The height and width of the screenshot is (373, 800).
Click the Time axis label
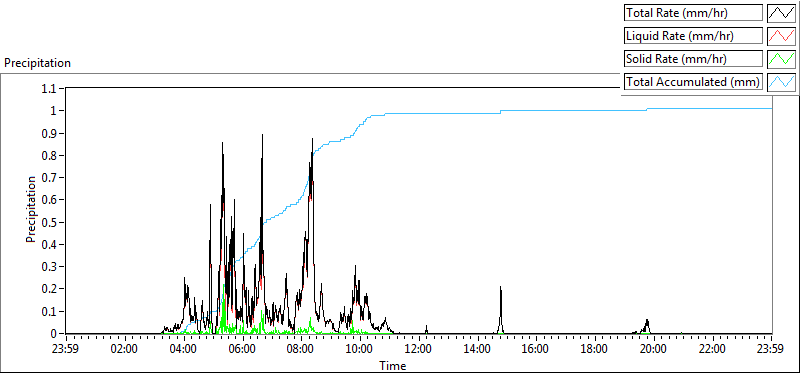(393, 365)
